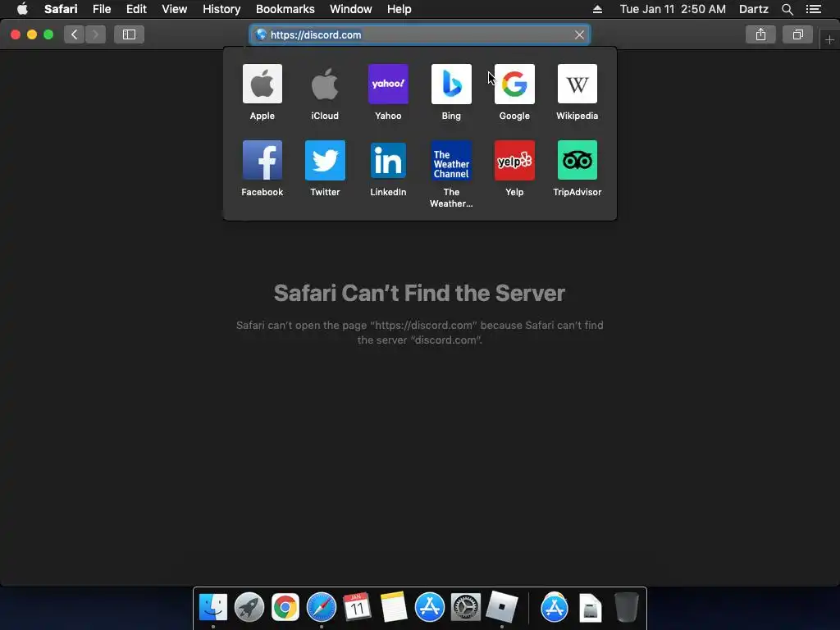Image resolution: width=840 pixels, height=630 pixels.
Task: Open the Twitter favorite tile
Action: tap(325, 160)
